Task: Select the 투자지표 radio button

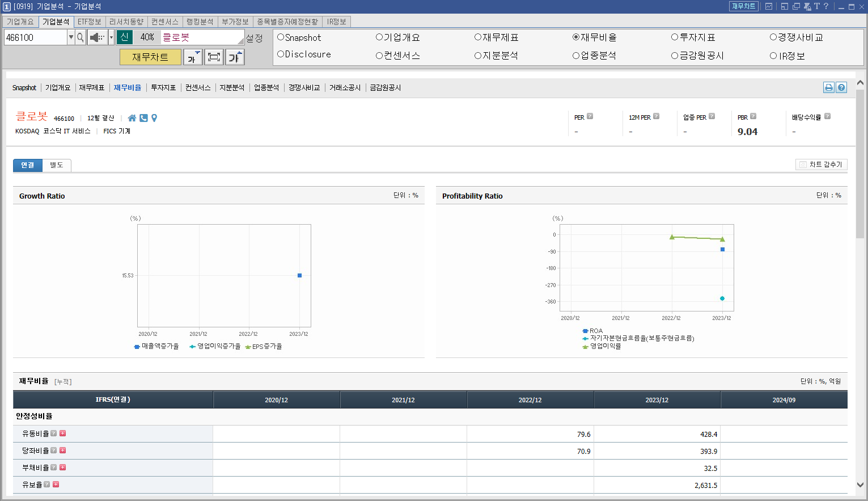Action: [x=675, y=37]
